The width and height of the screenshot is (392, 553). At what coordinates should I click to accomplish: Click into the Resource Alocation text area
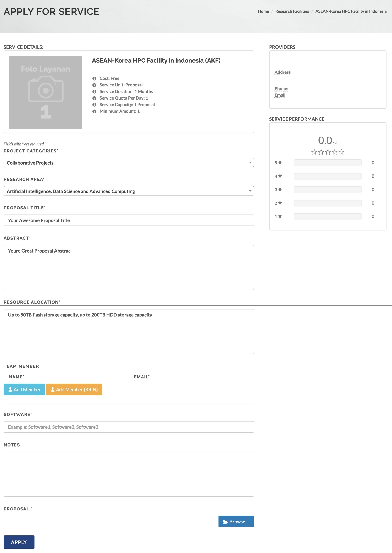(129, 331)
